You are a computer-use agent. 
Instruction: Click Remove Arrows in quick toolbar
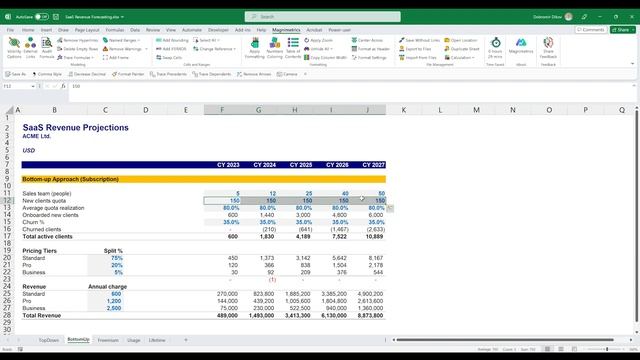(x=254, y=74)
